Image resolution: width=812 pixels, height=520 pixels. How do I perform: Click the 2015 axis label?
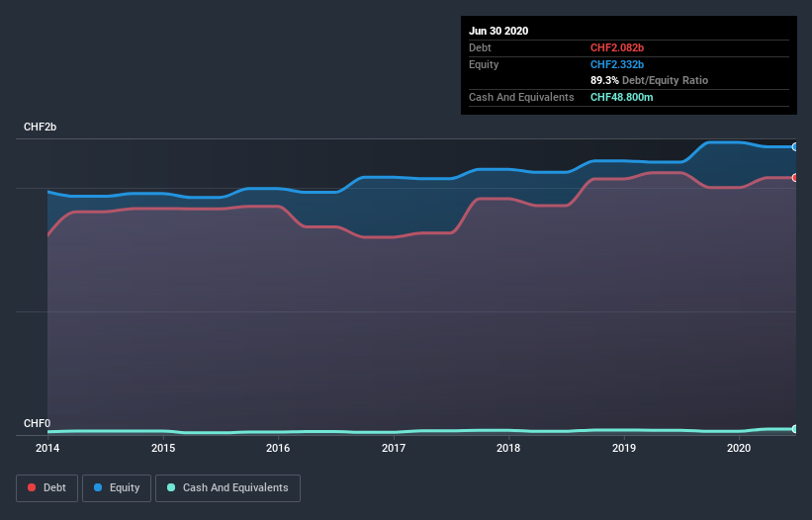(x=163, y=448)
